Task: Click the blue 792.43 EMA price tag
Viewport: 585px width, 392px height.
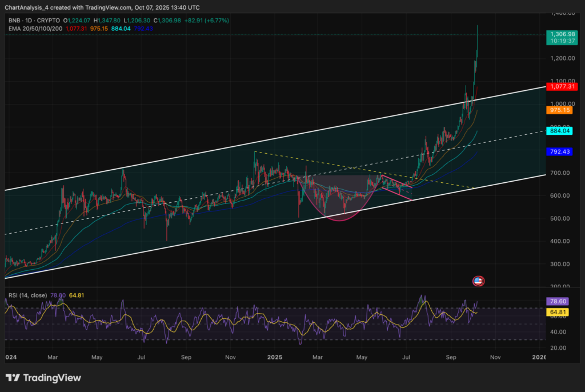Action: tap(560, 152)
